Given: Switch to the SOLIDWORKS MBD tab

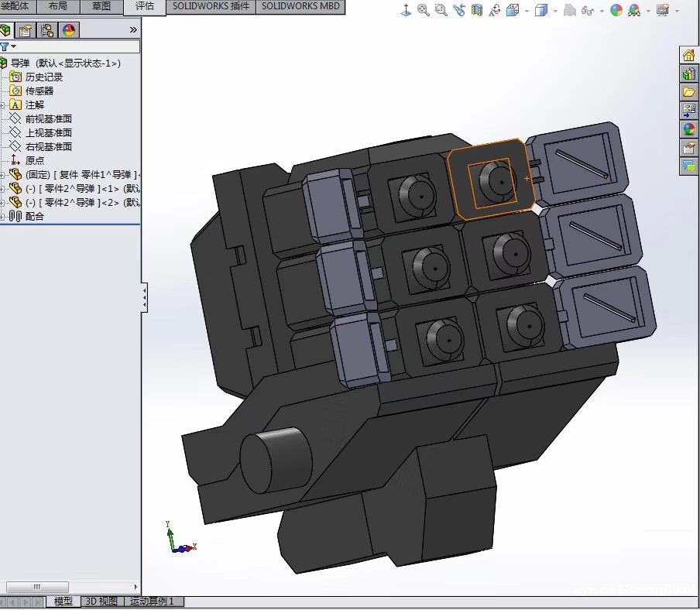Looking at the screenshot, I should [300, 6].
